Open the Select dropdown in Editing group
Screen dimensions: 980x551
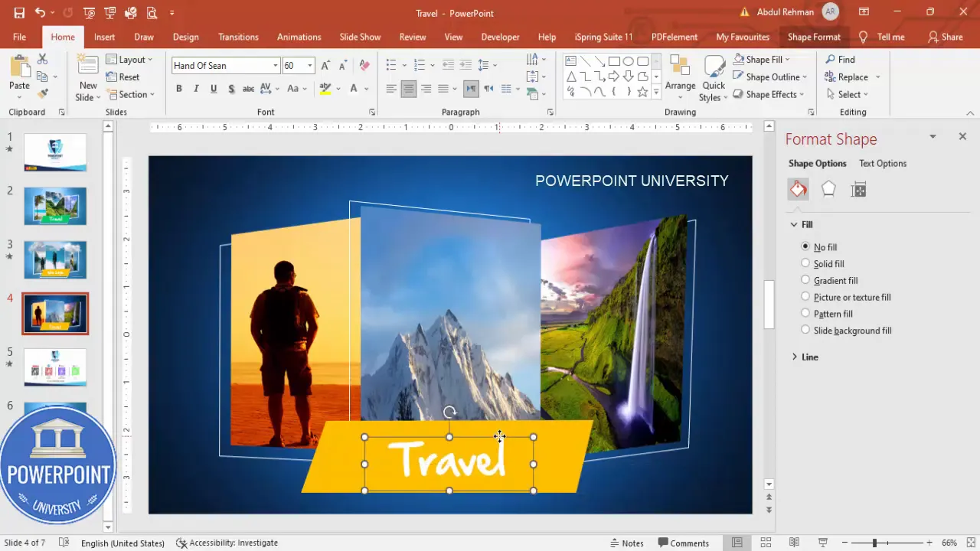click(847, 94)
